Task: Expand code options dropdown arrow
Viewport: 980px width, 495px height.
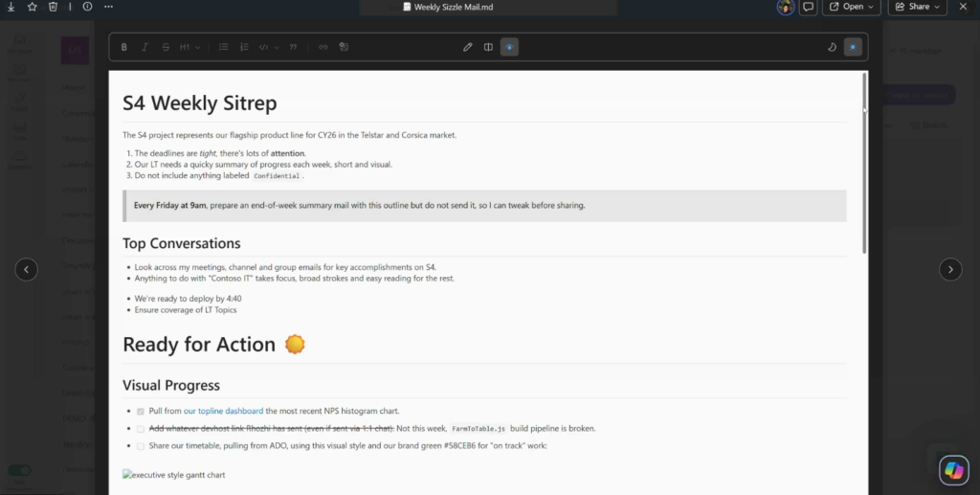Action: [x=277, y=47]
